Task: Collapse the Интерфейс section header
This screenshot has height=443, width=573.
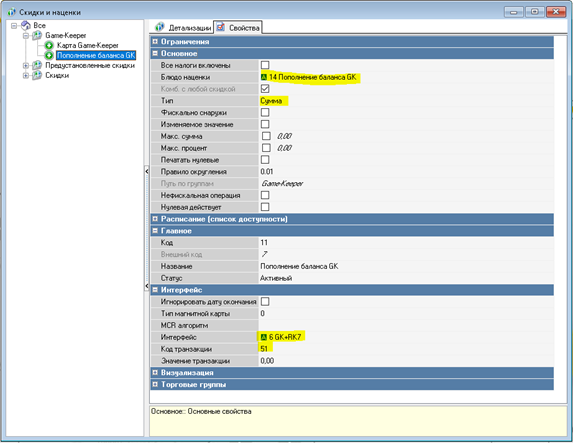Action: (x=155, y=290)
